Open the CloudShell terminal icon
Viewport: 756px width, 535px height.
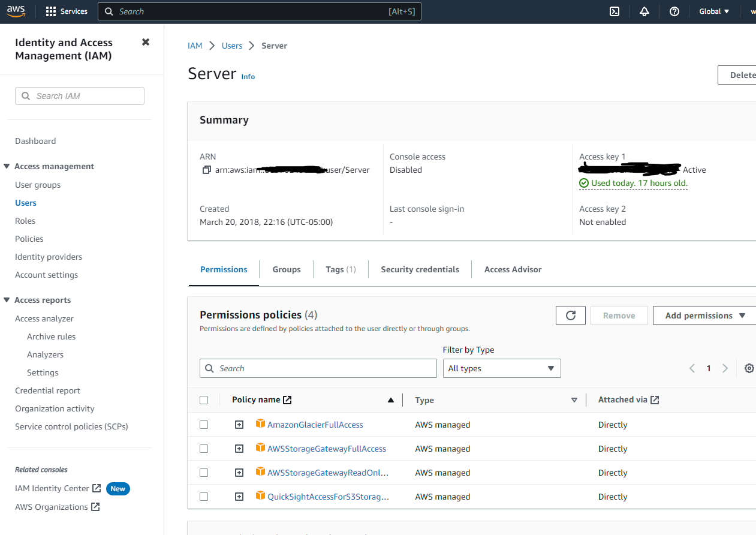point(615,11)
